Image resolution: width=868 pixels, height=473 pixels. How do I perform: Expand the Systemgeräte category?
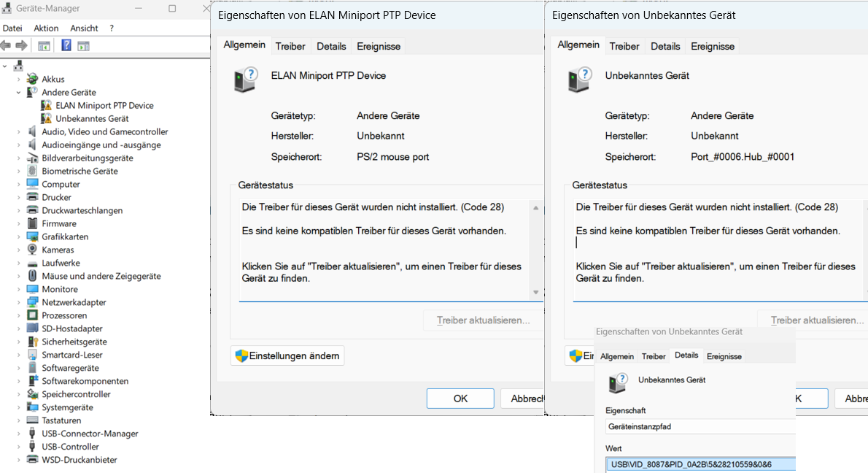point(18,407)
